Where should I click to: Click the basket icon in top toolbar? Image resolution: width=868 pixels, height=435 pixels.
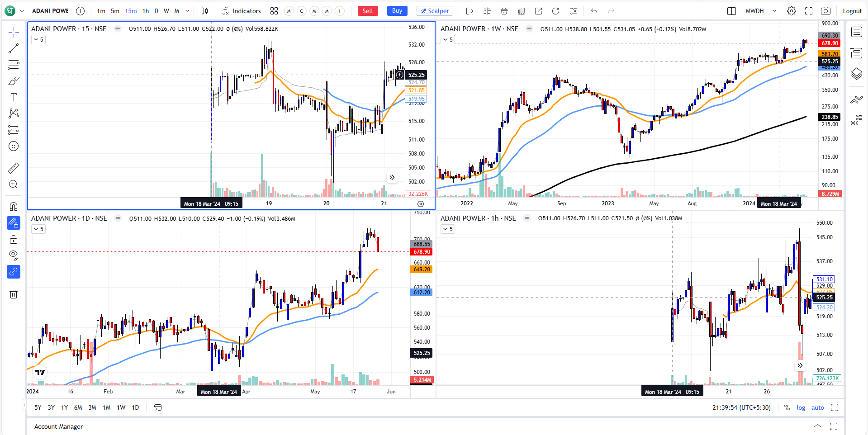(504, 11)
